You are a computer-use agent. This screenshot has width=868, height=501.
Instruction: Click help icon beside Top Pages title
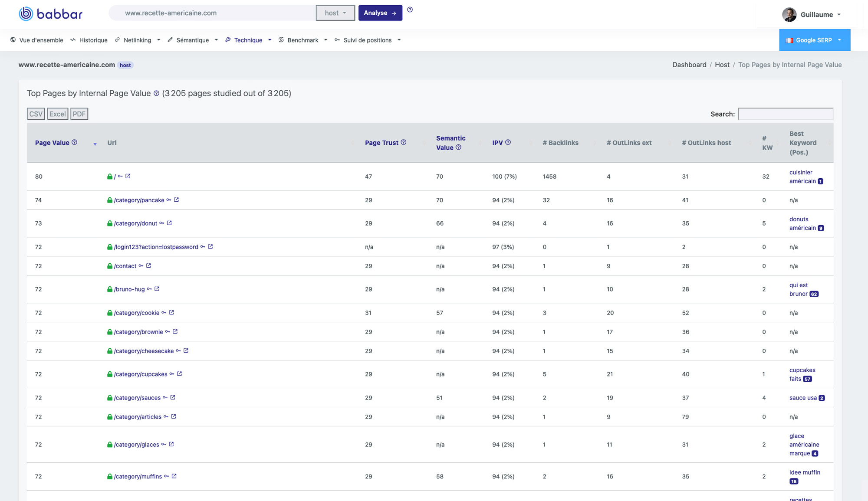point(156,93)
